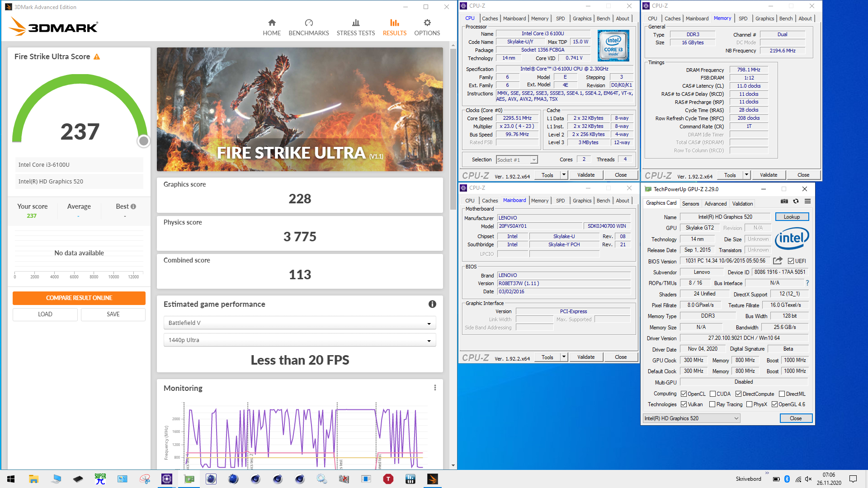Open the GPU-Z graphics card selector dropdown
Viewport: 868px width, 488px height.
point(691,418)
